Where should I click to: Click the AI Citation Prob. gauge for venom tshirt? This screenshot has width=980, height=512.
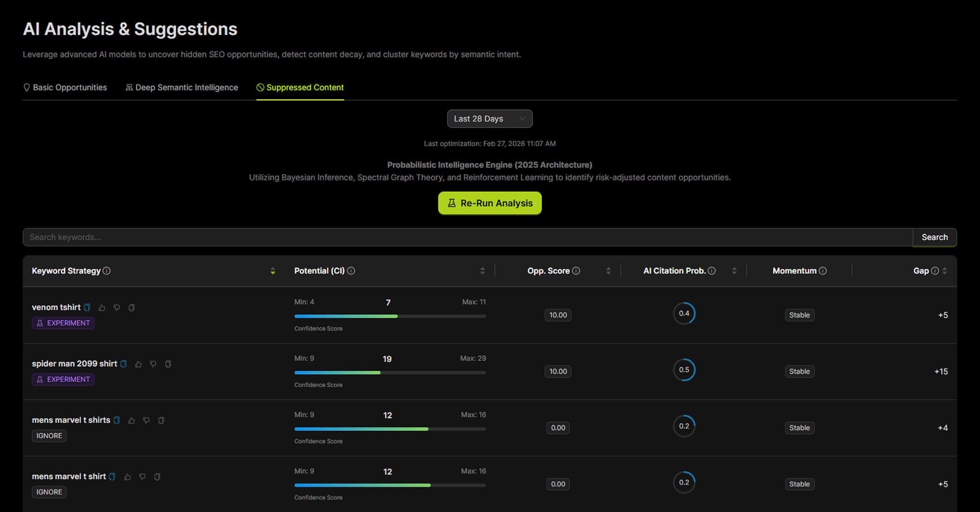coord(684,313)
